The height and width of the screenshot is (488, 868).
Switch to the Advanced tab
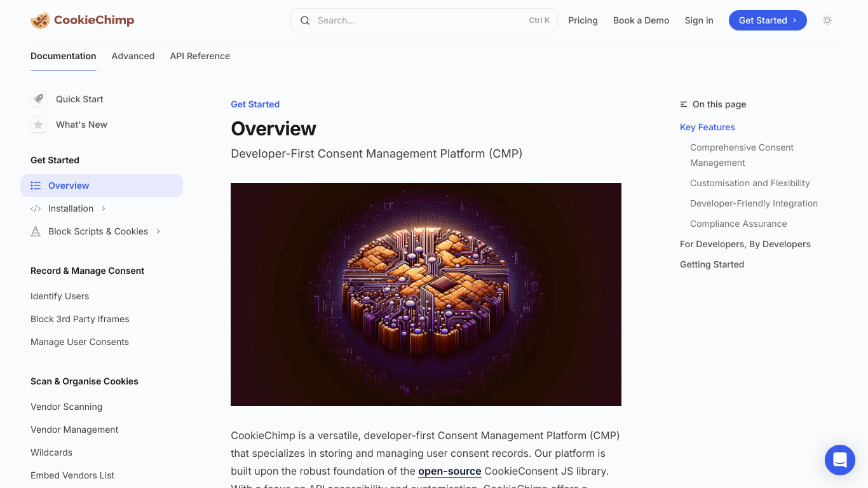tap(133, 56)
